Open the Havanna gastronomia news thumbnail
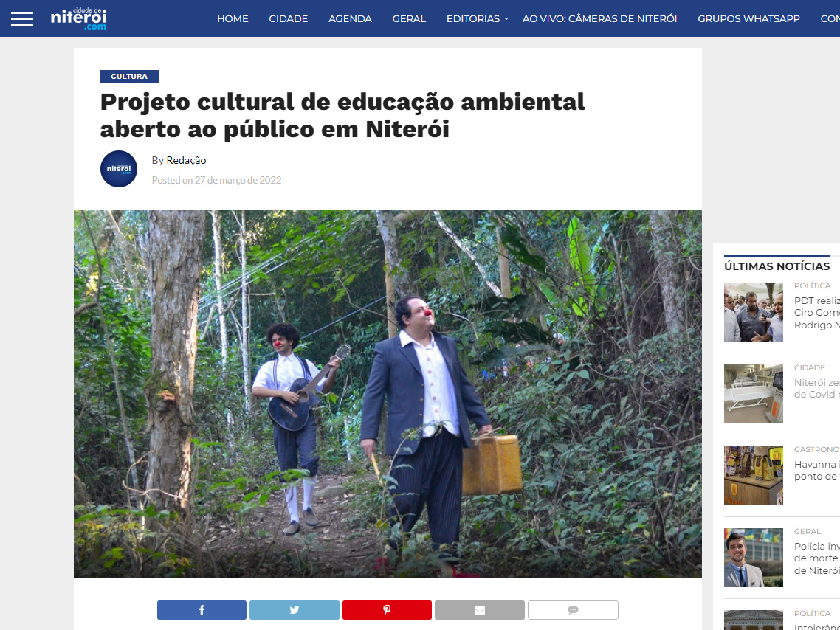840x630 pixels. click(753, 476)
